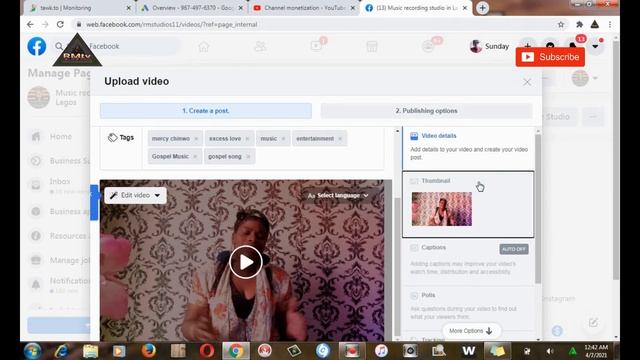Go back in the browser
640x360 pixels.
point(30,24)
